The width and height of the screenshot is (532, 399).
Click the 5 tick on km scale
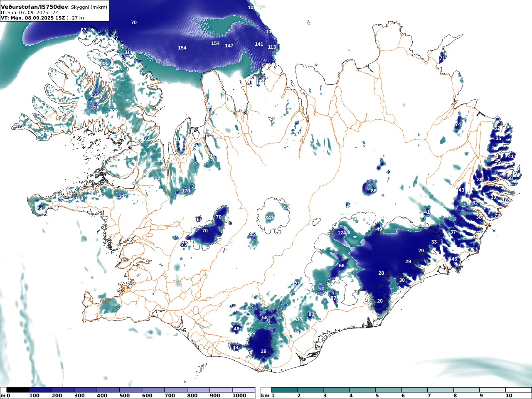pyautogui.click(x=377, y=396)
